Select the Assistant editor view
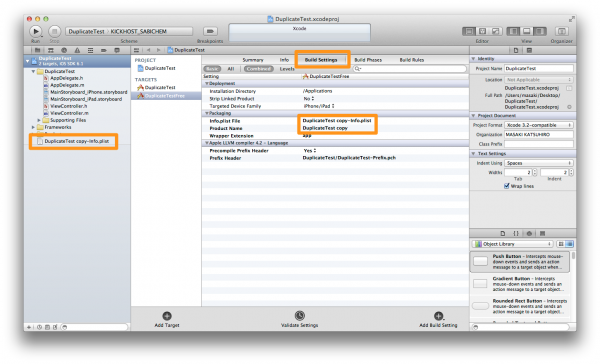 point(482,31)
